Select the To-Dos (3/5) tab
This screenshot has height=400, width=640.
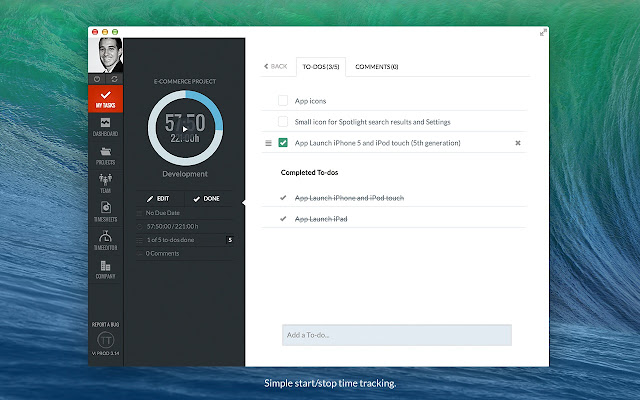[x=321, y=67]
